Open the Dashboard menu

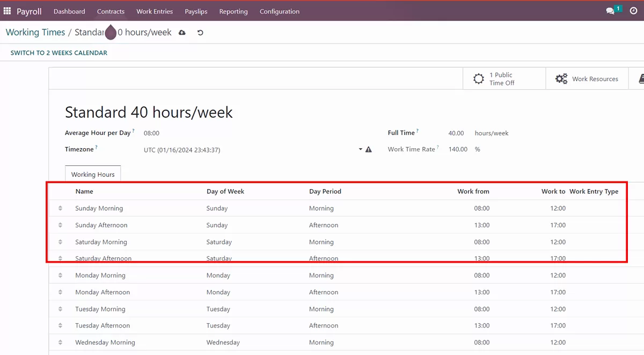(x=69, y=11)
